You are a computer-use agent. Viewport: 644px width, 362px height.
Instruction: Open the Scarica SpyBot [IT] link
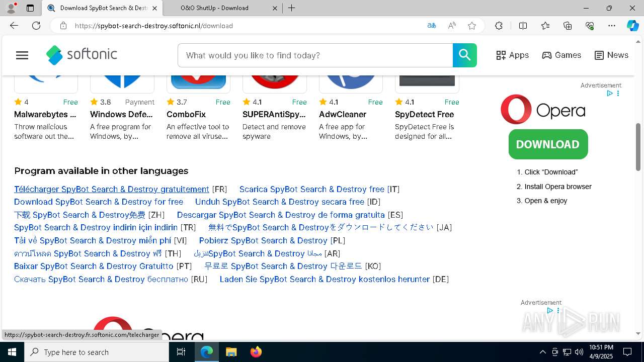(312, 189)
